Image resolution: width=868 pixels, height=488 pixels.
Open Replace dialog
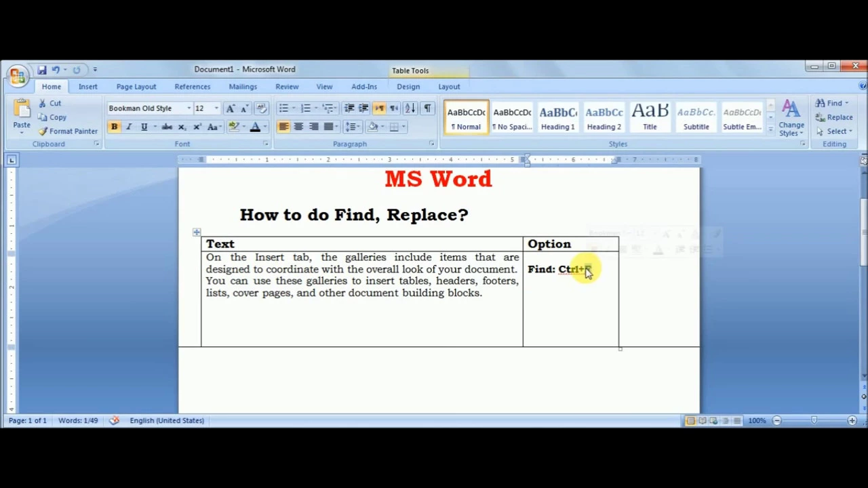pyautogui.click(x=834, y=117)
